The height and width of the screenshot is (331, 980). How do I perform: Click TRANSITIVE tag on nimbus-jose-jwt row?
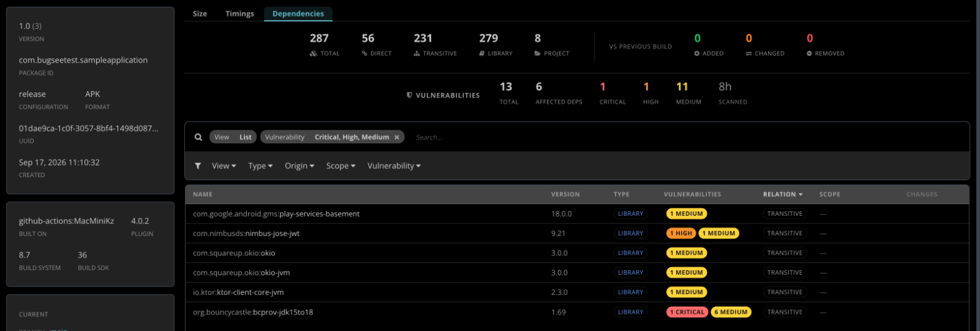pyautogui.click(x=784, y=233)
